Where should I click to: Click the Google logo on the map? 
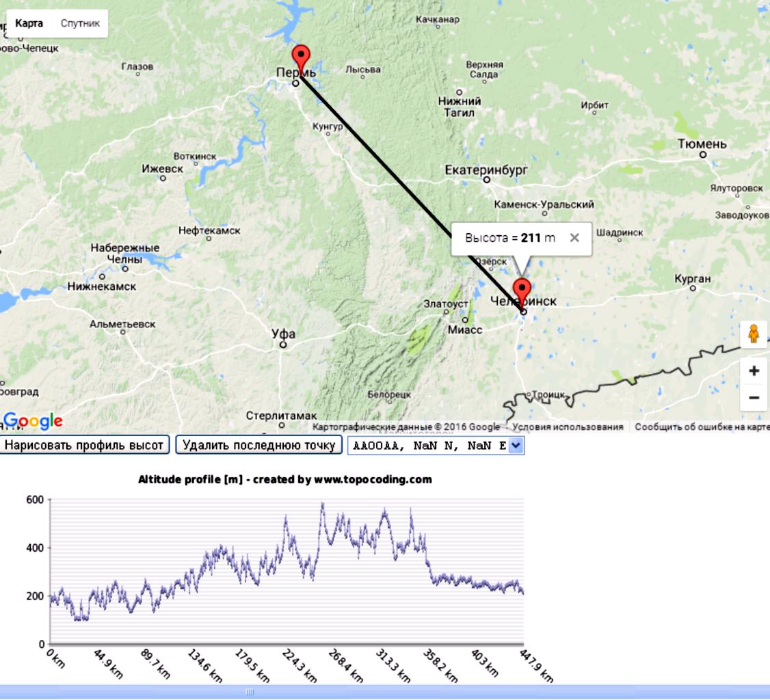[33, 422]
